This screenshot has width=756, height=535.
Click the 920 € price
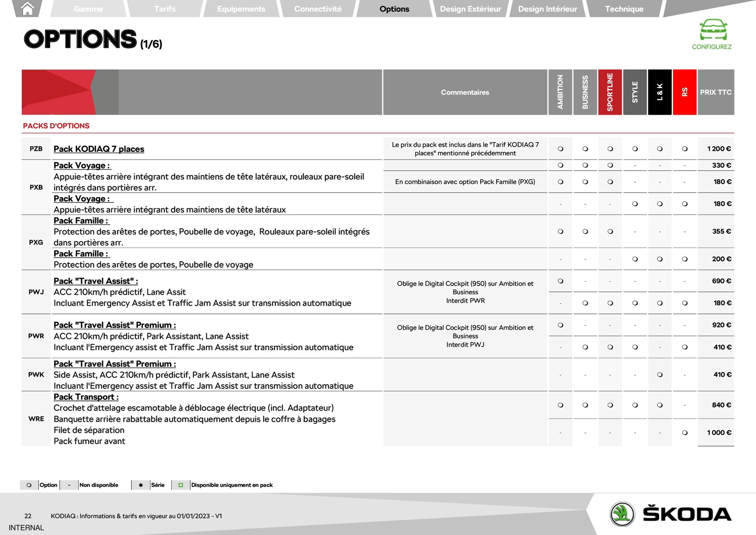click(x=722, y=325)
